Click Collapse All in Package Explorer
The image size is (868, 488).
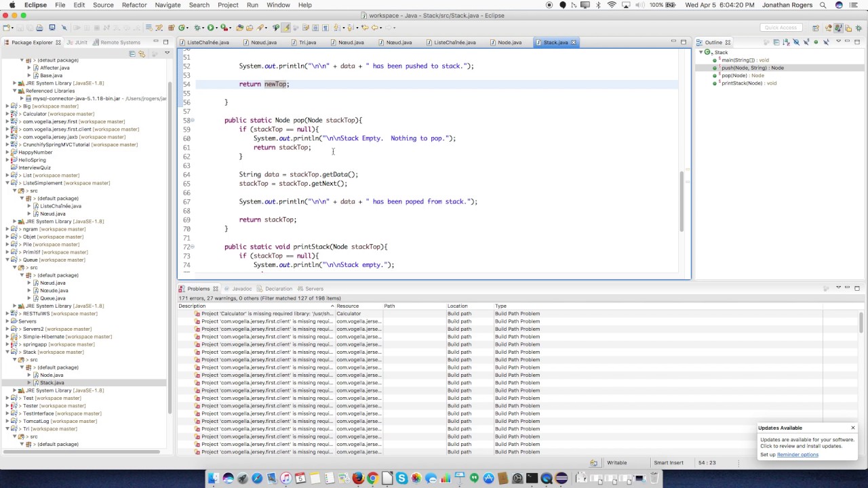pos(133,54)
